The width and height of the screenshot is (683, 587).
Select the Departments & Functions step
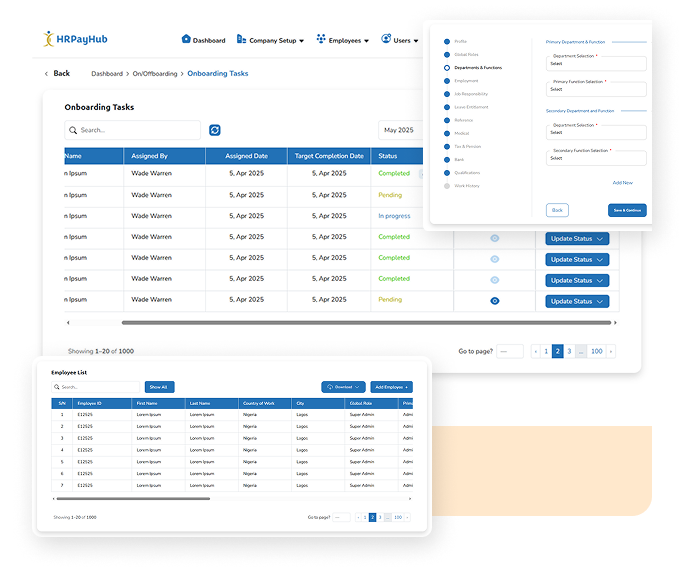[477, 68]
